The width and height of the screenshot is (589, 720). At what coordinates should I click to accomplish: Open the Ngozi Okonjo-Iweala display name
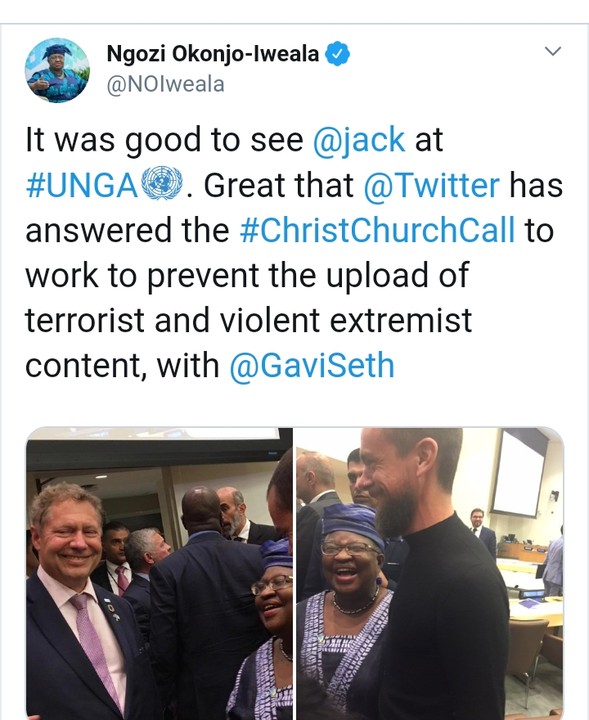click(213, 54)
